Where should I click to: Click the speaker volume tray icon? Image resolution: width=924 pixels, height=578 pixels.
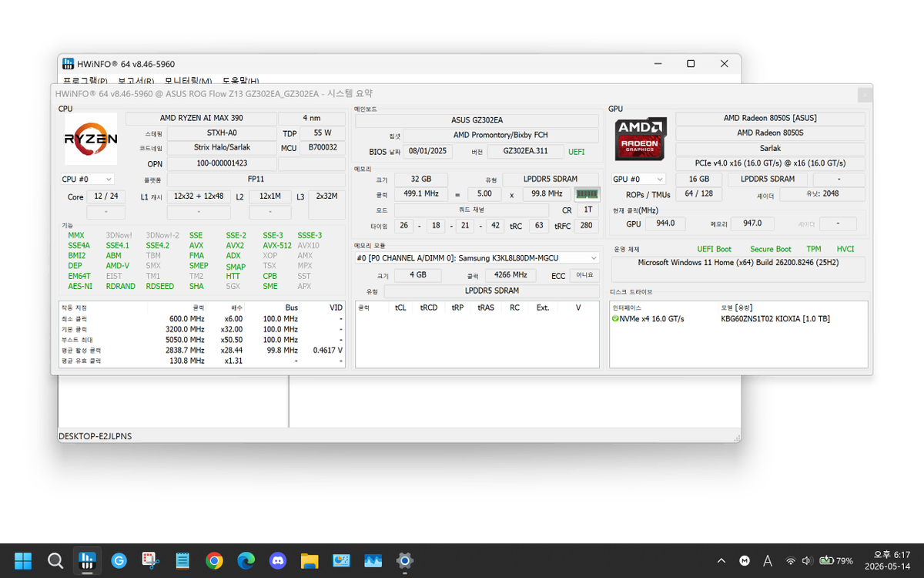click(x=806, y=560)
